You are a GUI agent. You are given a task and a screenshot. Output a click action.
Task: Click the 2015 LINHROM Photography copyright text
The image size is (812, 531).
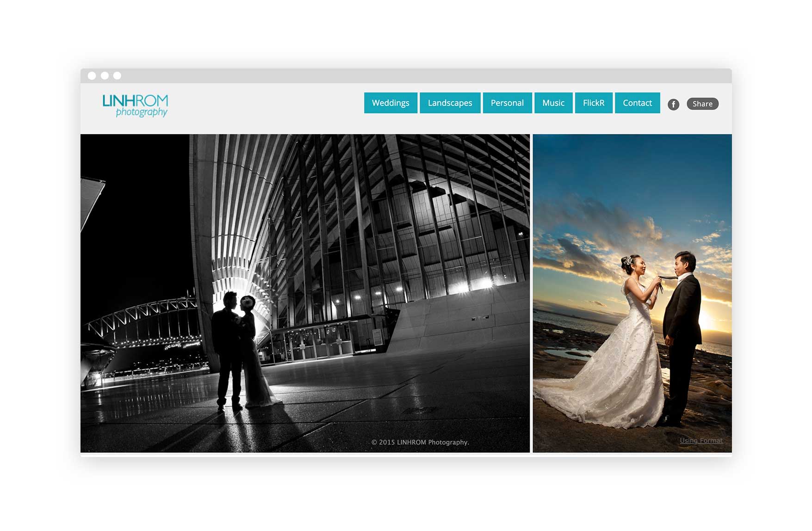pos(420,442)
